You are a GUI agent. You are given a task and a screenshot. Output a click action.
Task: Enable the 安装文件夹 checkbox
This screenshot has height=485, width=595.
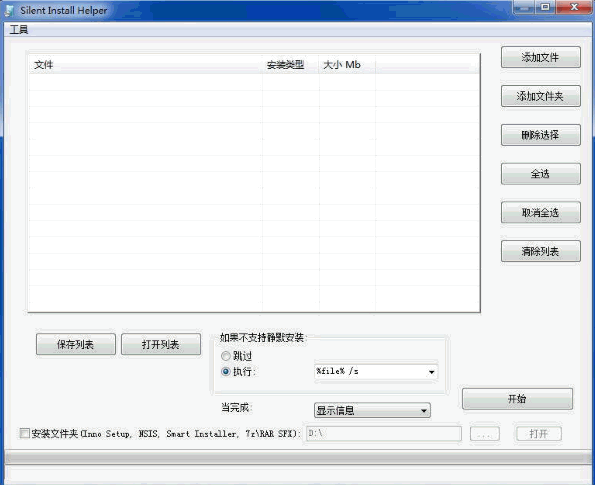pos(25,433)
